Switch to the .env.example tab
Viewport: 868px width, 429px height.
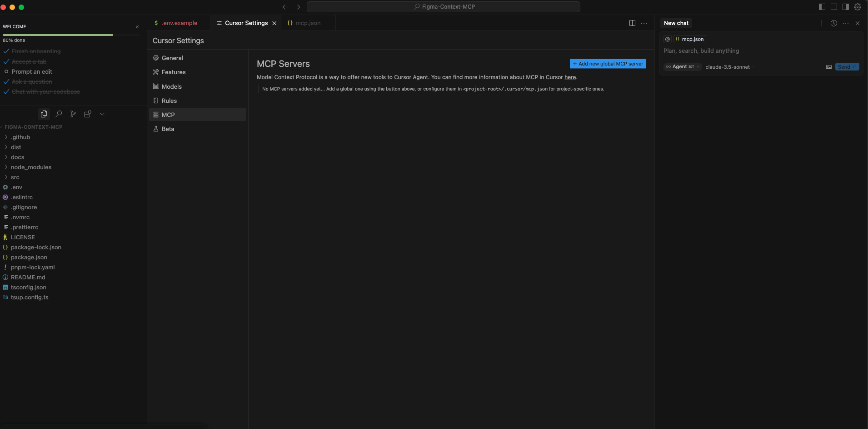[179, 23]
